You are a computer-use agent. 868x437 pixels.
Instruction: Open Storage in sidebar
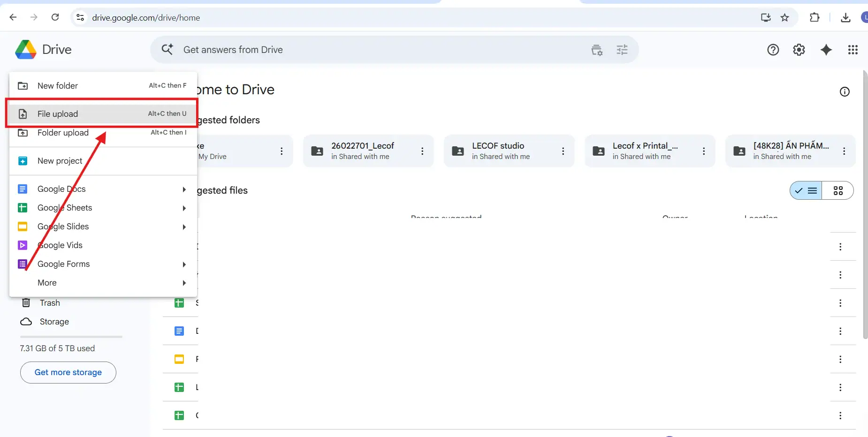(x=54, y=322)
